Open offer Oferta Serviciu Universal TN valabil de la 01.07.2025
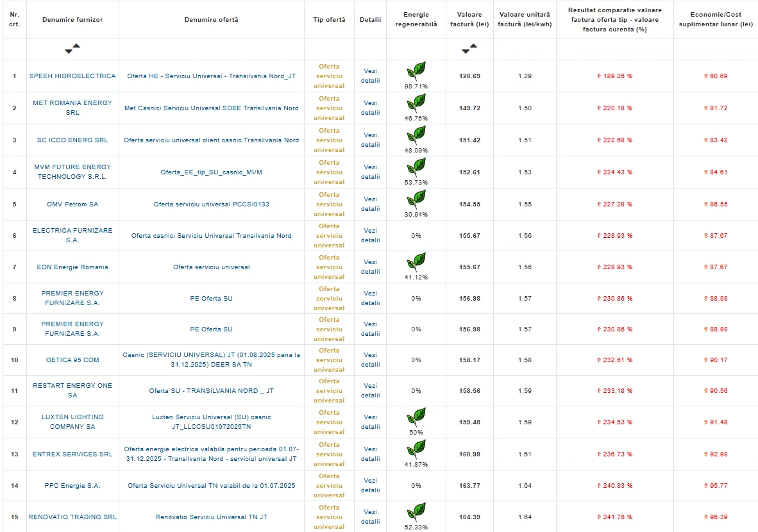This screenshot has height=532, width=758. pos(211,486)
